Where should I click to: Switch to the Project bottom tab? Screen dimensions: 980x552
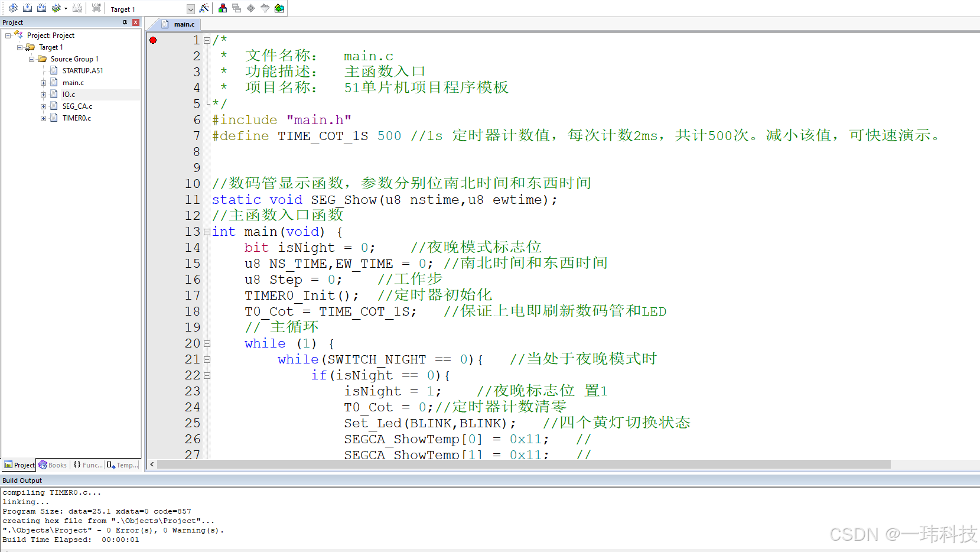pos(19,465)
